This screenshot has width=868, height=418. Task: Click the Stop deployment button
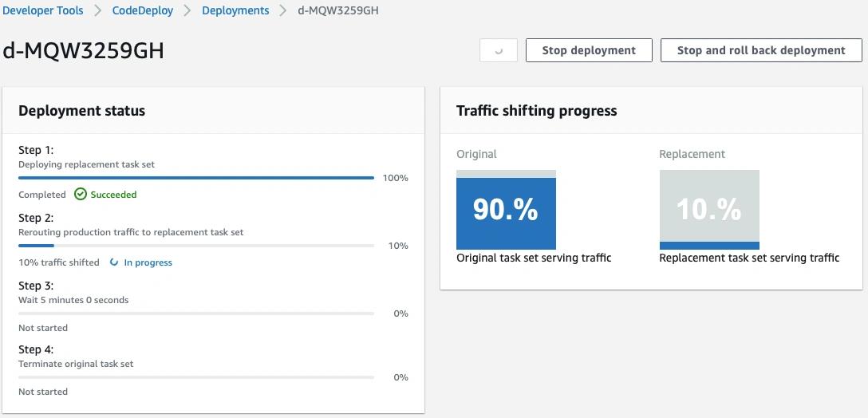589,50
